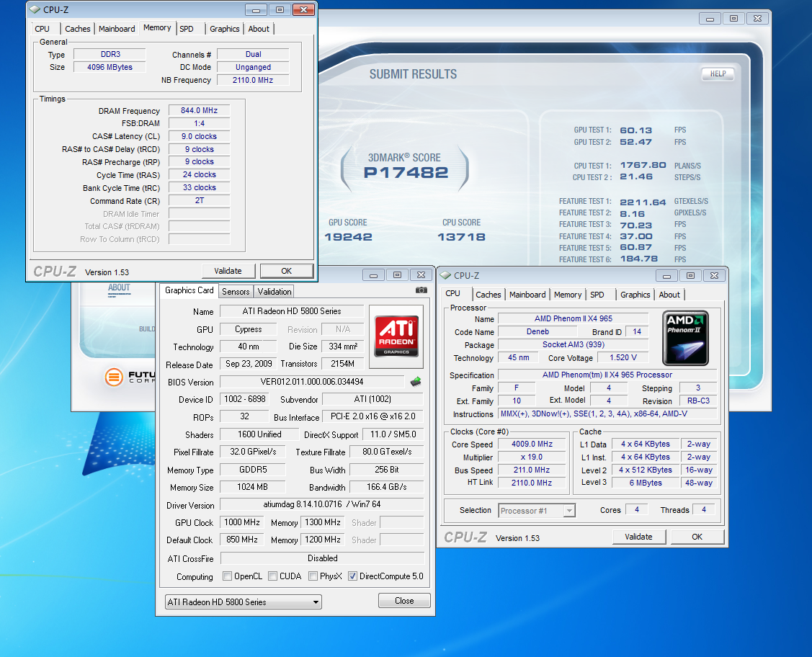812x657 pixels.
Task: Click the GPU score 19242
Action: pyautogui.click(x=348, y=237)
